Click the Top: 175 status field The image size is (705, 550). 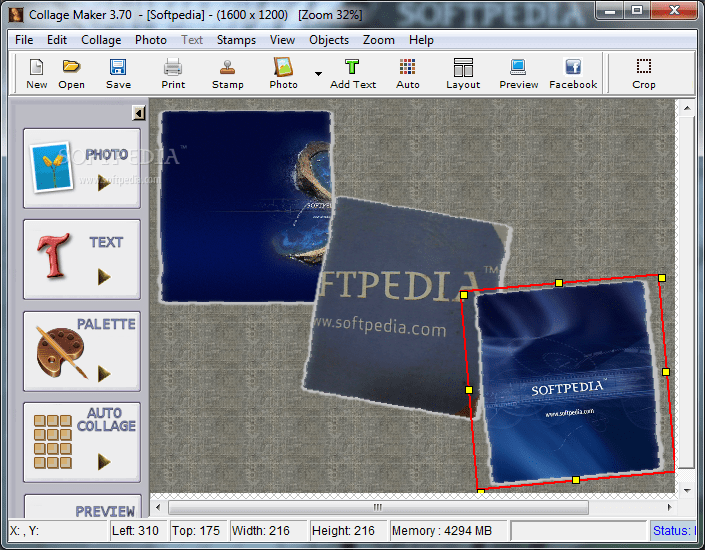point(198,531)
